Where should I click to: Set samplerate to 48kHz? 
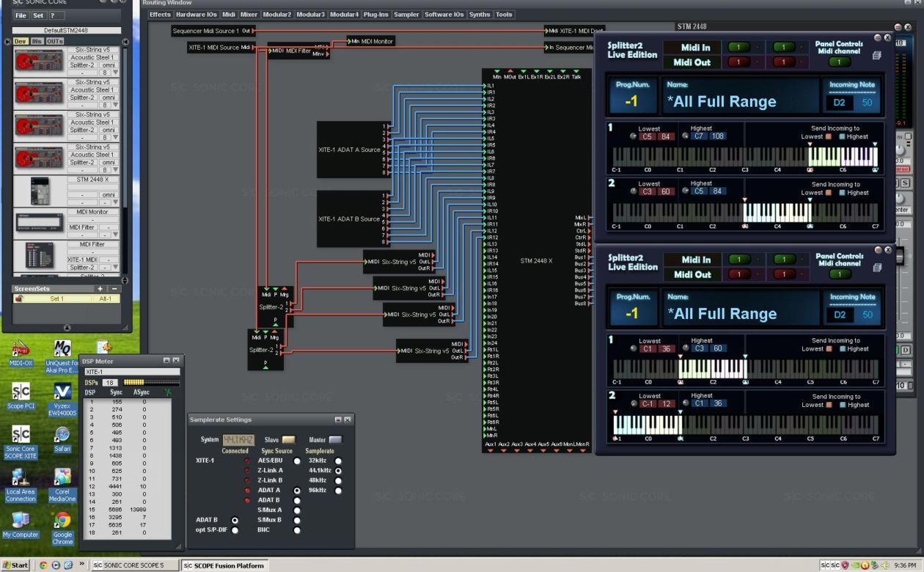pos(338,480)
